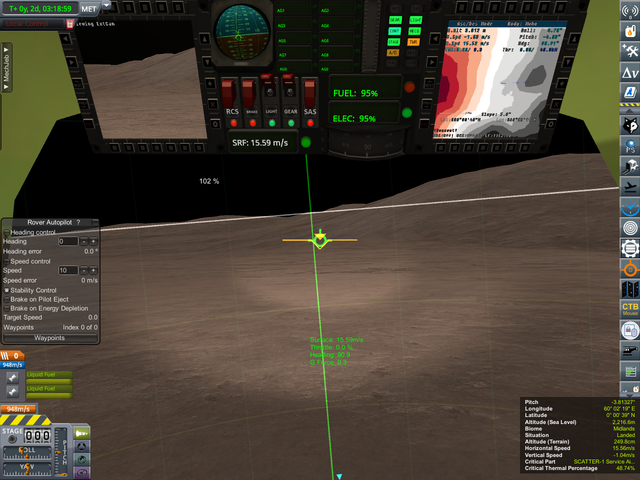
Task: Flip the RCS switch
Action: [x=230, y=93]
